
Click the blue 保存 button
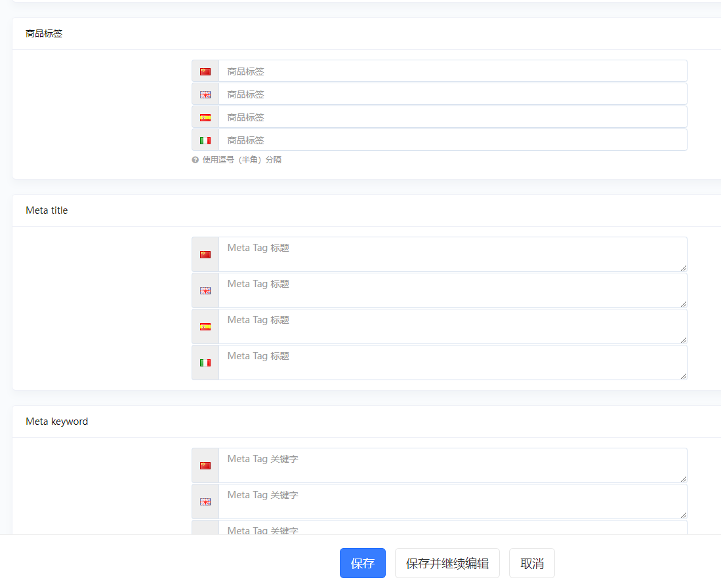pos(363,563)
